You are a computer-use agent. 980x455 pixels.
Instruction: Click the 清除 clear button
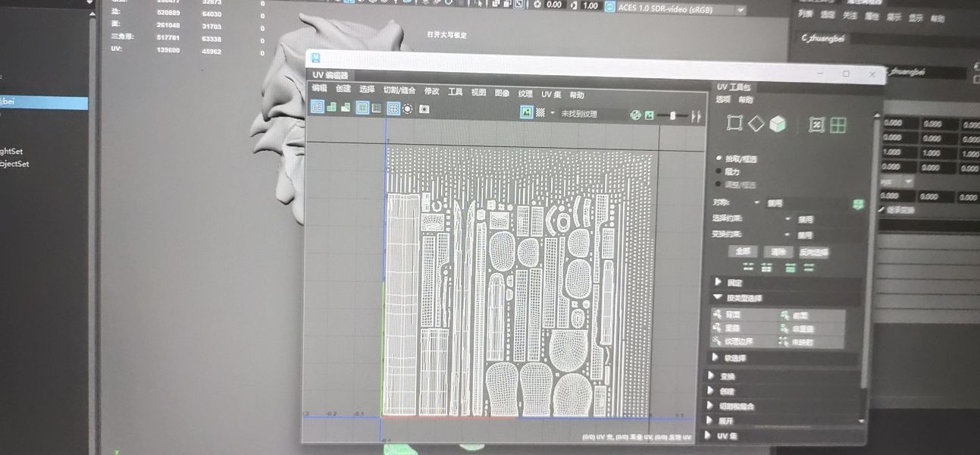click(x=778, y=252)
